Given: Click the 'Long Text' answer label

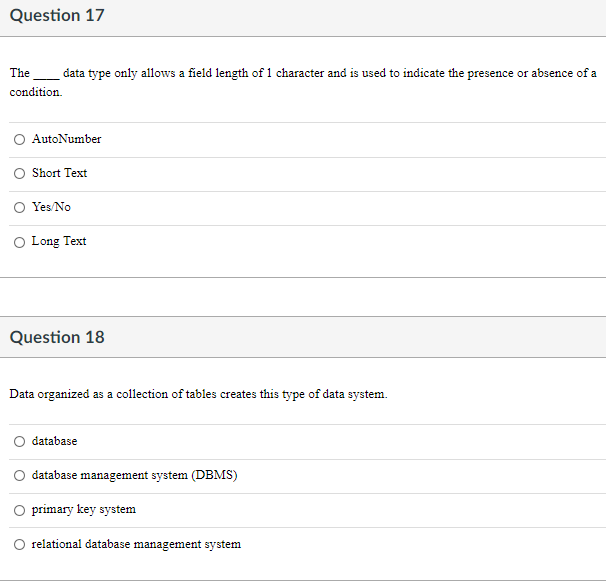Looking at the screenshot, I should [59, 241].
